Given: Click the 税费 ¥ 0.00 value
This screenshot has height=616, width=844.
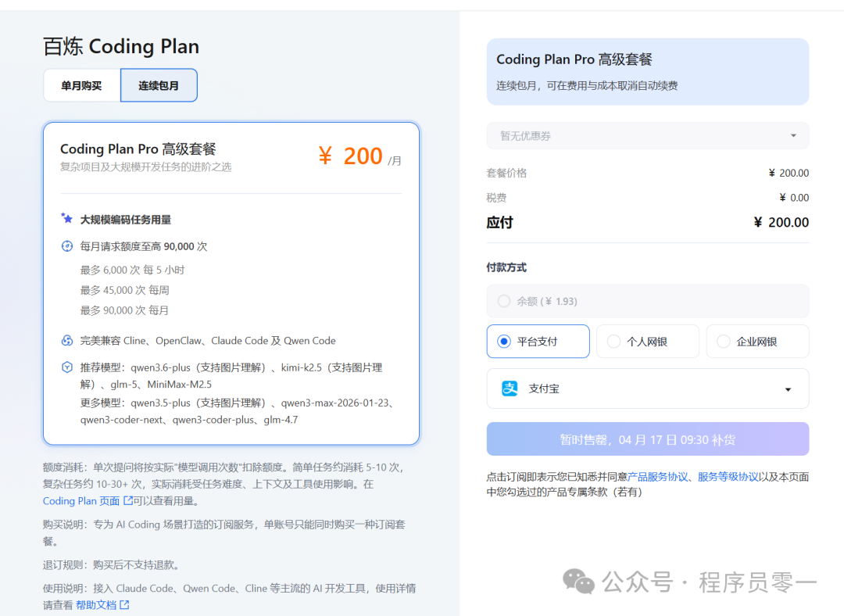Looking at the screenshot, I should [x=794, y=198].
